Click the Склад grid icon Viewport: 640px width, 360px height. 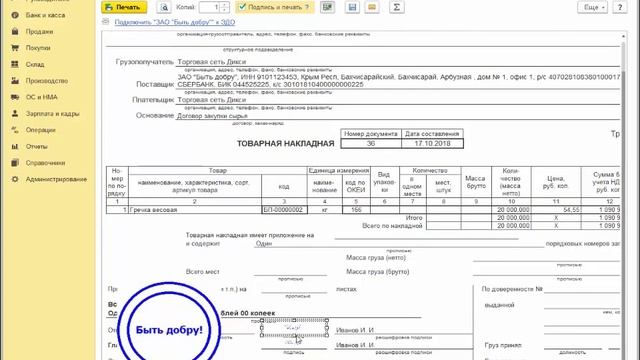15,64
